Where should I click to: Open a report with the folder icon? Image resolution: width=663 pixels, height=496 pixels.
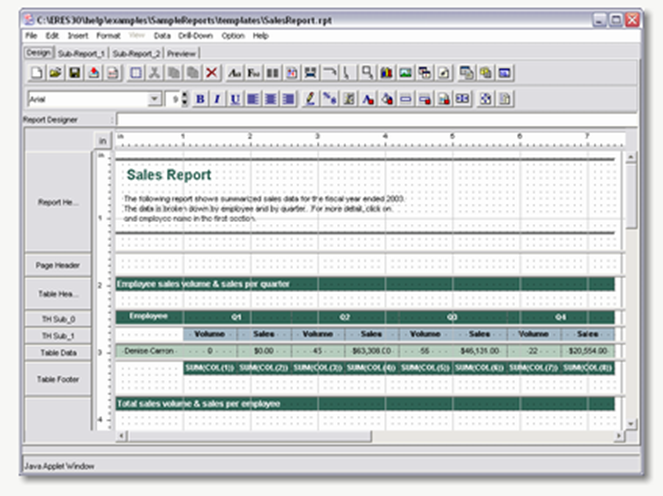[x=55, y=73]
